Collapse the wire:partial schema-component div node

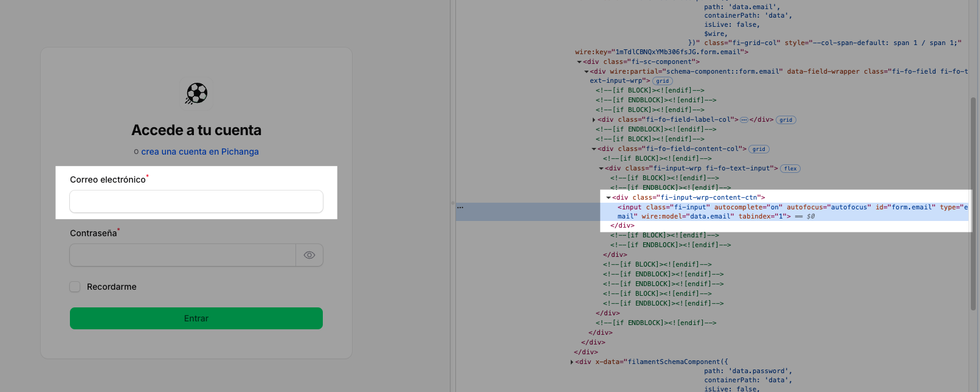tap(587, 72)
